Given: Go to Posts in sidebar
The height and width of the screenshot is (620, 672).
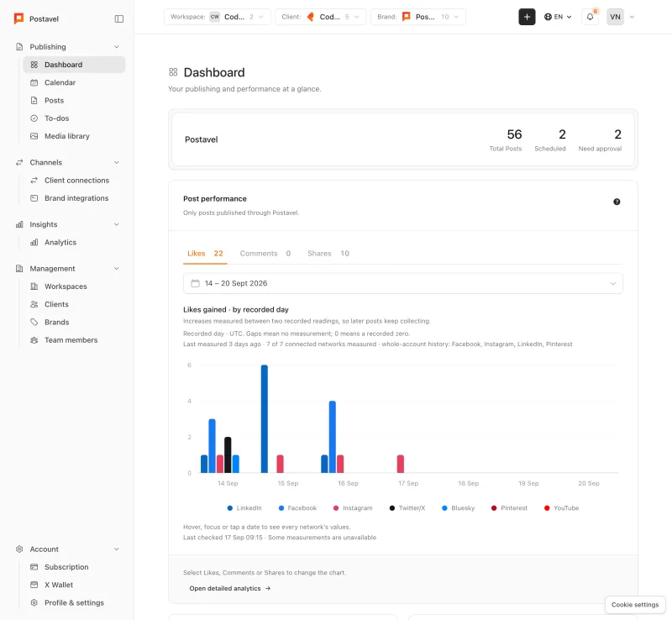Looking at the screenshot, I should pos(74,100).
